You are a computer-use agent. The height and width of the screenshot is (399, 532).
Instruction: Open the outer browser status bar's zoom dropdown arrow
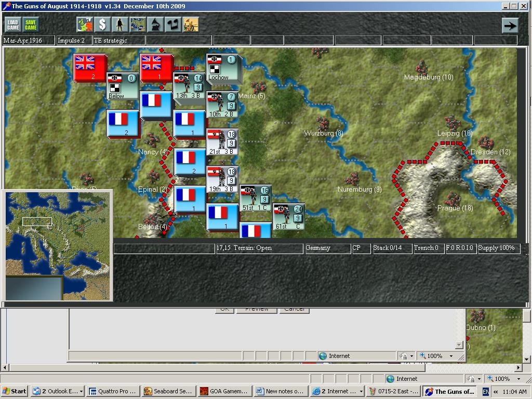coord(519,379)
